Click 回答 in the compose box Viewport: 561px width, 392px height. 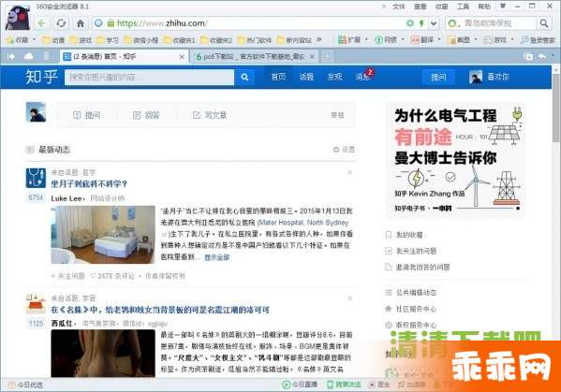[x=146, y=115]
